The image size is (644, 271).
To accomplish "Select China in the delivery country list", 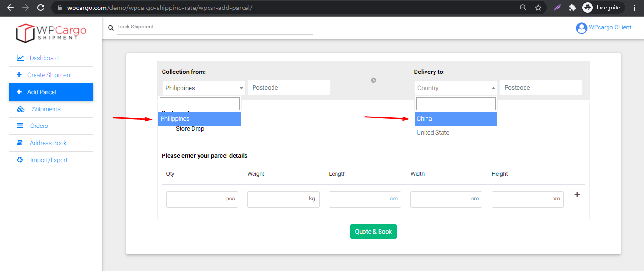I will click(x=455, y=119).
